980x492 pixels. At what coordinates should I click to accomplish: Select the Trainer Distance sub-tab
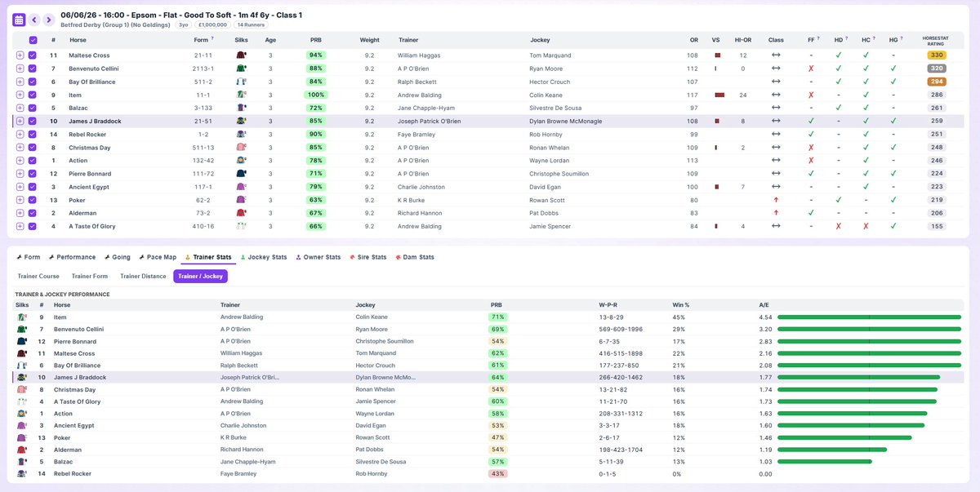coord(143,277)
